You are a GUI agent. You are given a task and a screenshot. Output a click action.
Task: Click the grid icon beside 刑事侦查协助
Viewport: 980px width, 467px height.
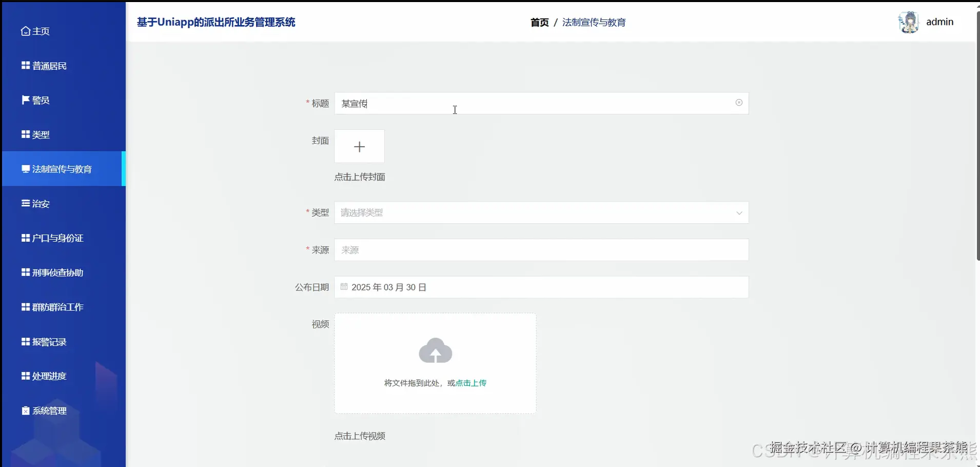tap(26, 272)
